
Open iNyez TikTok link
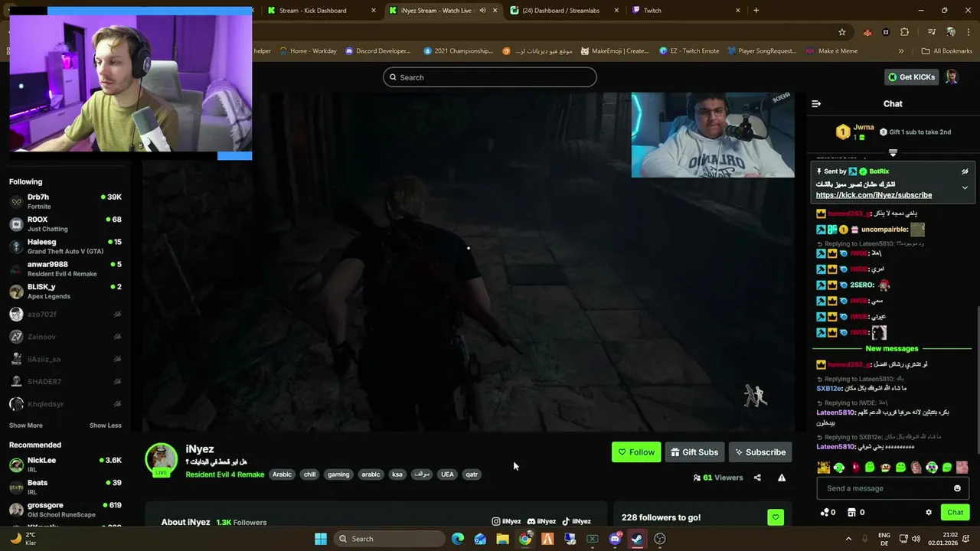coord(577,521)
